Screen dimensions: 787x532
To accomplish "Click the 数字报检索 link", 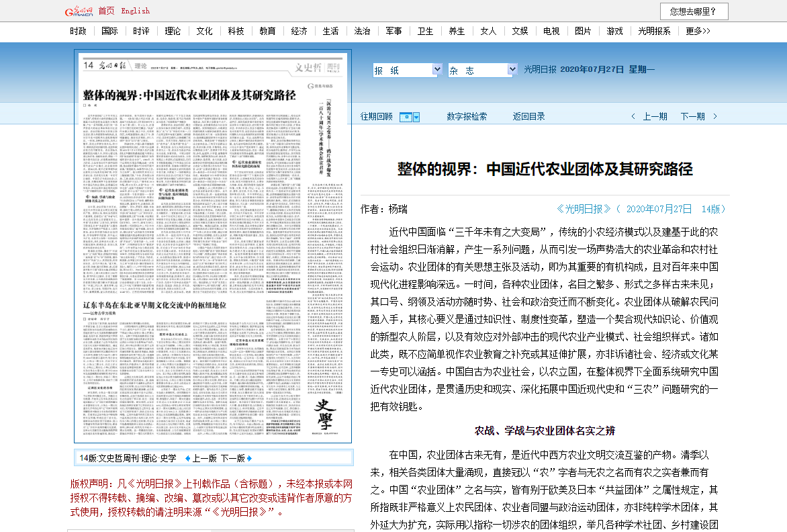I will pyautogui.click(x=467, y=116).
